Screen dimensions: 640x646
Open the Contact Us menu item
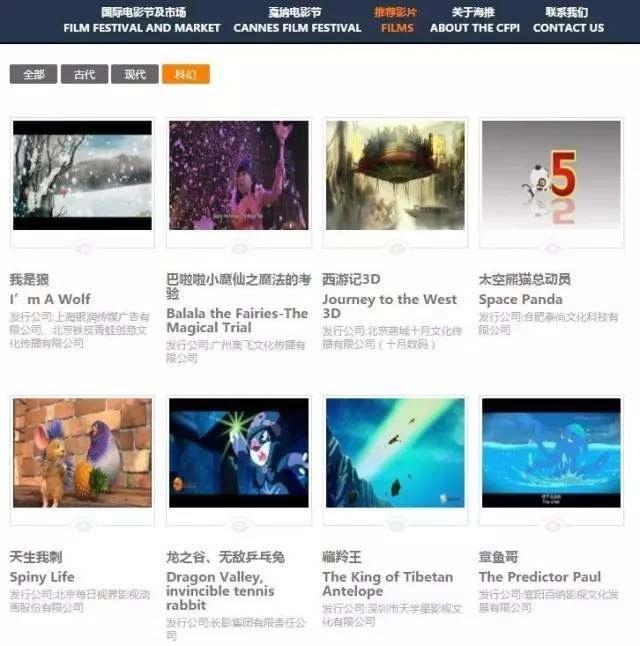point(568,21)
